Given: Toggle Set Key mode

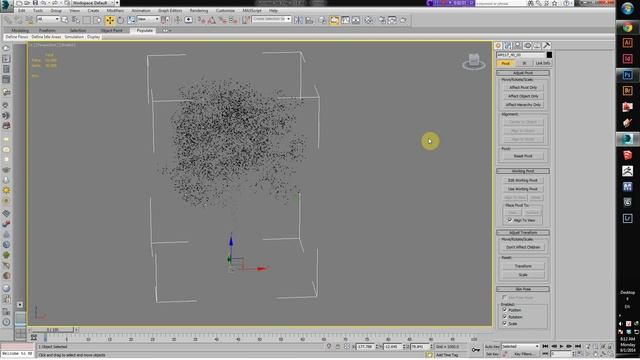Looking at the screenshot, I should tap(492, 354).
